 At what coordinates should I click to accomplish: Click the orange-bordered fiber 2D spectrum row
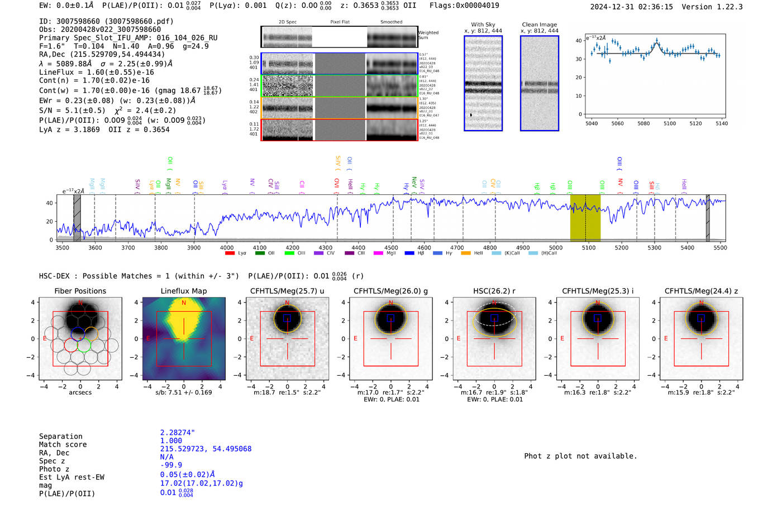click(x=340, y=108)
